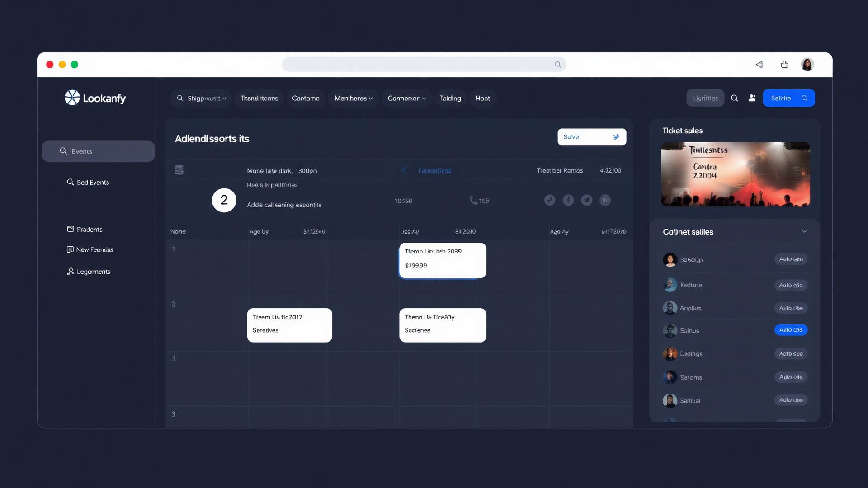The width and height of the screenshot is (868, 488).
Task: Click the blue Salnire button
Action: 788,98
